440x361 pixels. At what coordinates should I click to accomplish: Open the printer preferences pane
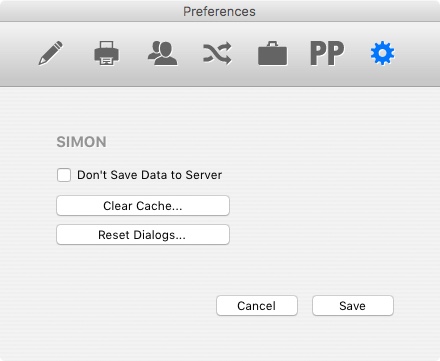[x=106, y=53]
